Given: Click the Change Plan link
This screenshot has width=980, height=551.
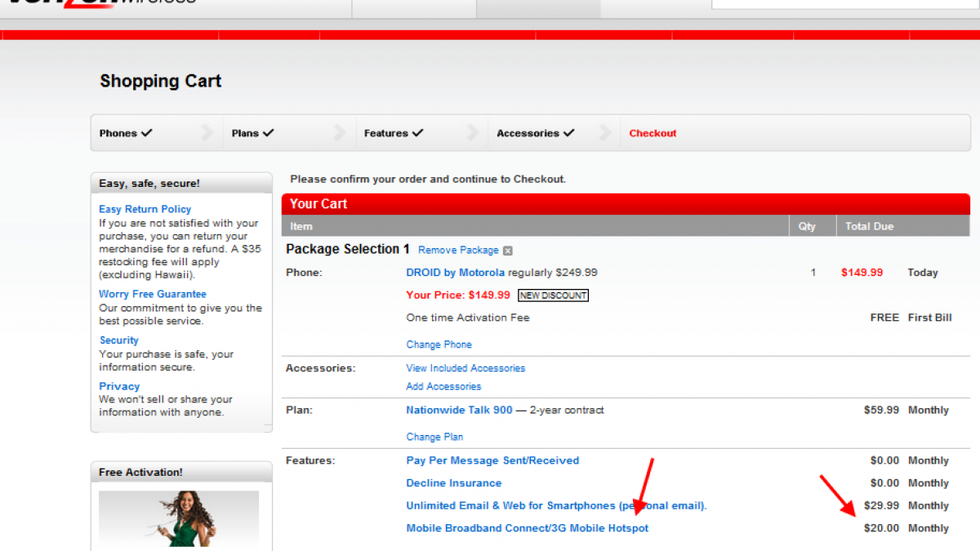Looking at the screenshot, I should pos(434,437).
